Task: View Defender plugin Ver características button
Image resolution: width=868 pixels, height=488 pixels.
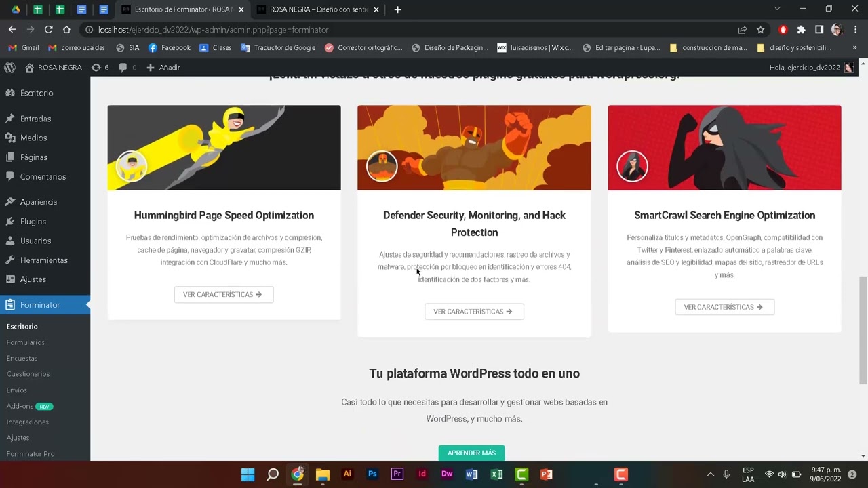Action: (x=474, y=312)
